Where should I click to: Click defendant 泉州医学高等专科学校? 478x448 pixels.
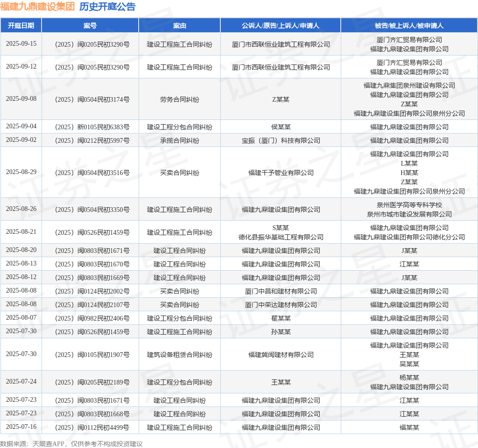click(x=409, y=205)
